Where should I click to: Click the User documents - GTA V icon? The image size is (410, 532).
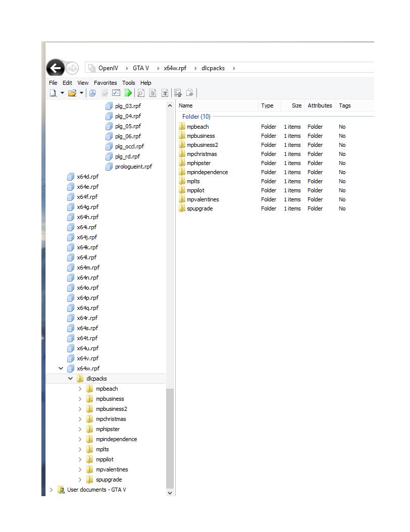coord(61,490)
